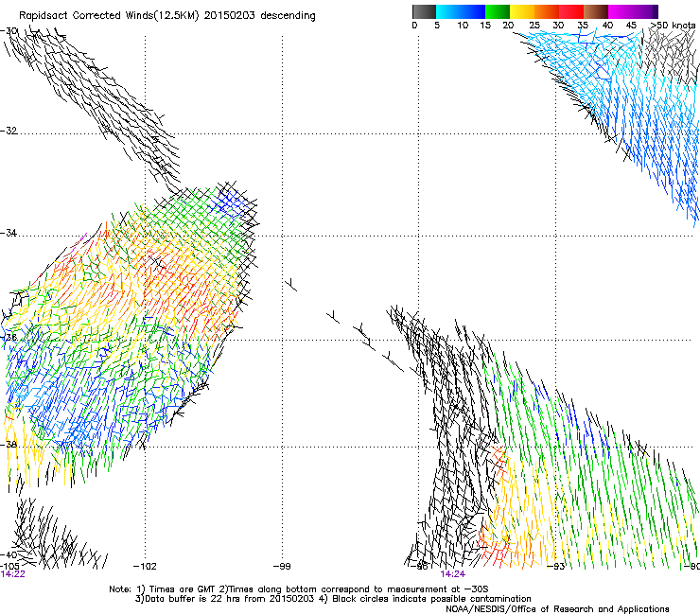Click the legend label "35"

coord(583,25)
